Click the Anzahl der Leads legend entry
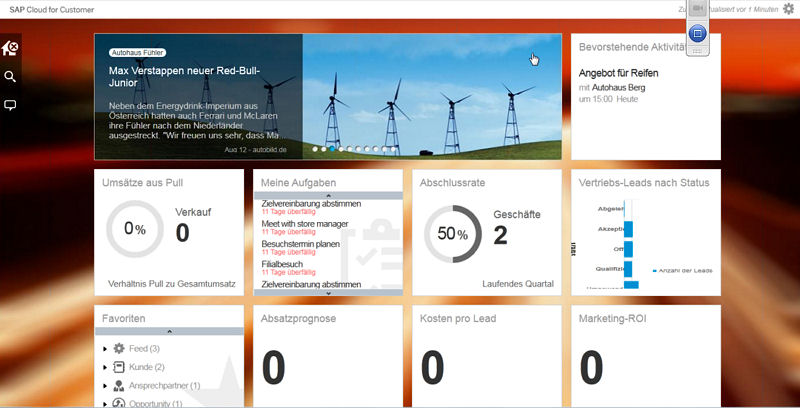 click(x=683, y=270)
